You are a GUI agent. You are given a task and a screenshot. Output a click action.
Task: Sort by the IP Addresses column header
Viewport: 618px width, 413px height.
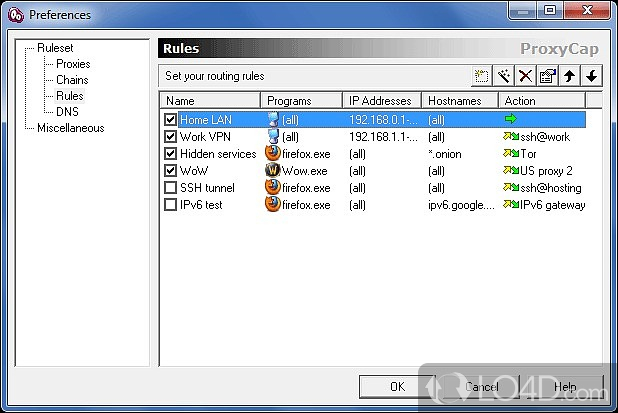(x=382, y=100)
